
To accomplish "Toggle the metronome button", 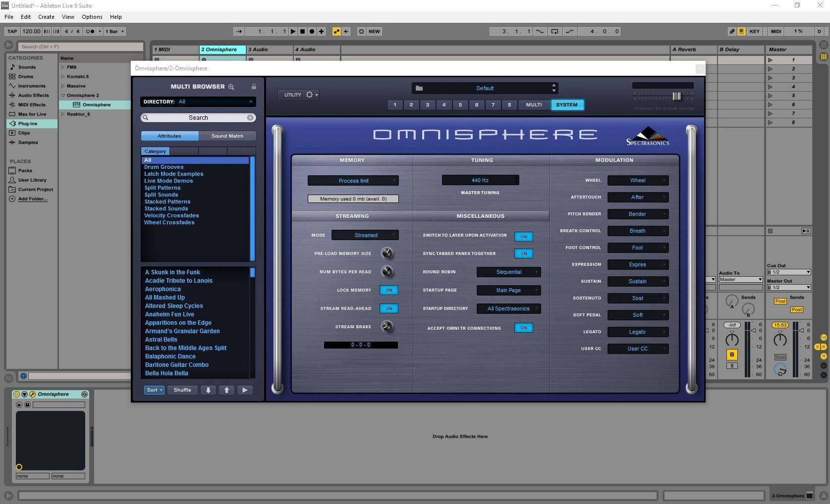I will click(x=90, y=31).
